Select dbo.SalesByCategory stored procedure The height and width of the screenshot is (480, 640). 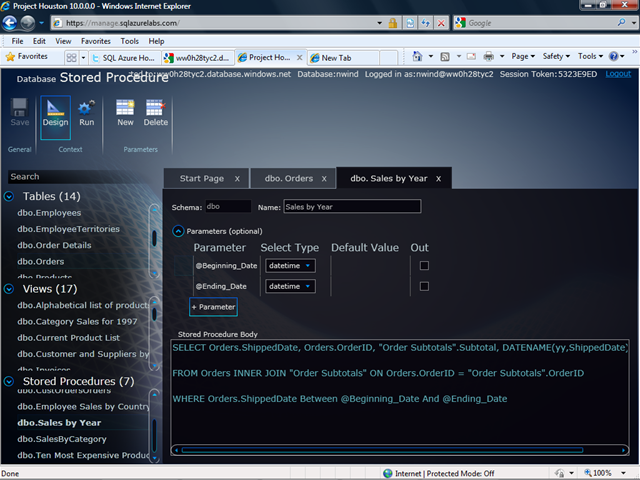coord(62,439)
